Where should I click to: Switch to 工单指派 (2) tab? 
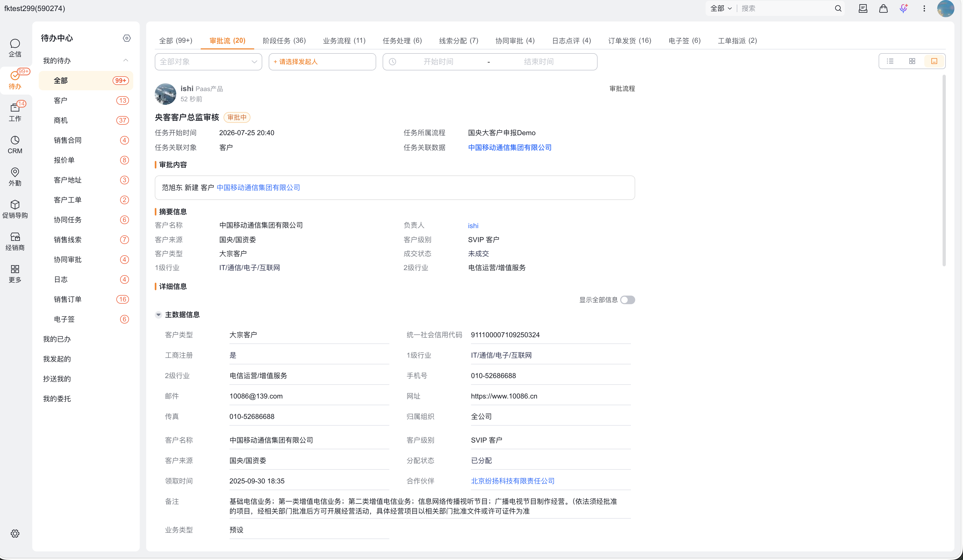tap(737, 41)
